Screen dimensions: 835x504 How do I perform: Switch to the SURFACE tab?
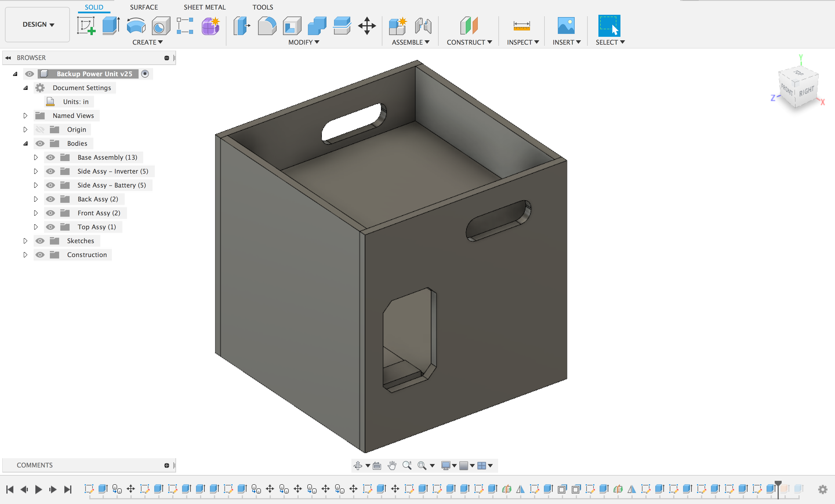pos(144,7)
